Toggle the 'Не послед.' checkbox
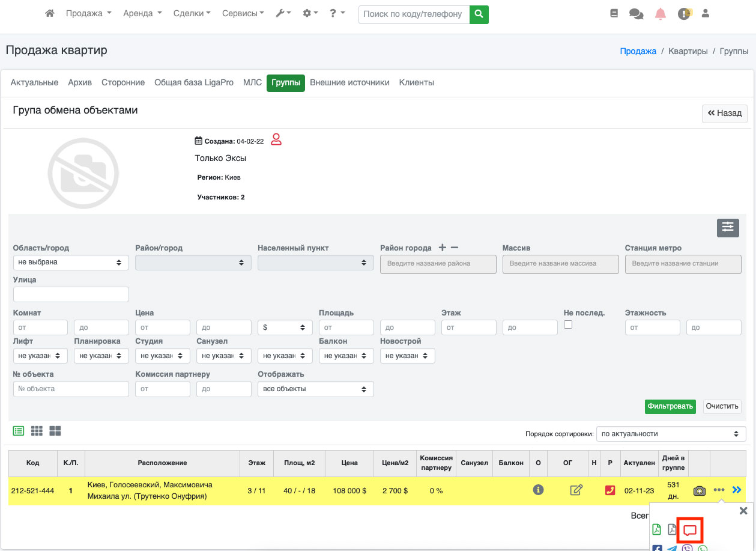 coord(568,324)
